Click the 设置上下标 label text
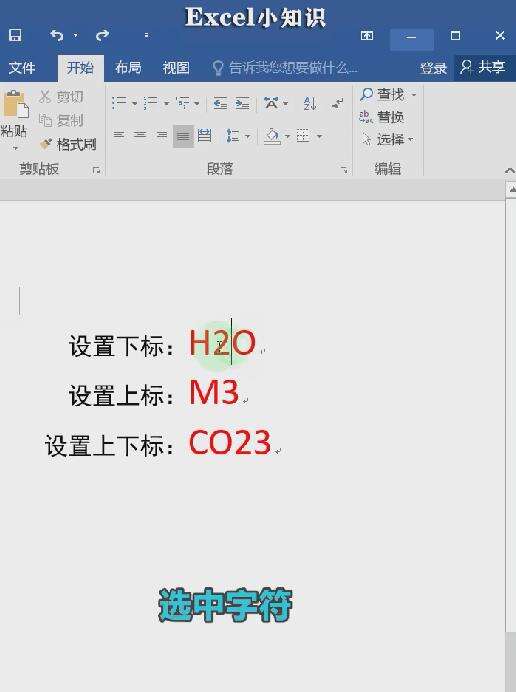This screenshot has width=516, height=692. tap(110, 445)
